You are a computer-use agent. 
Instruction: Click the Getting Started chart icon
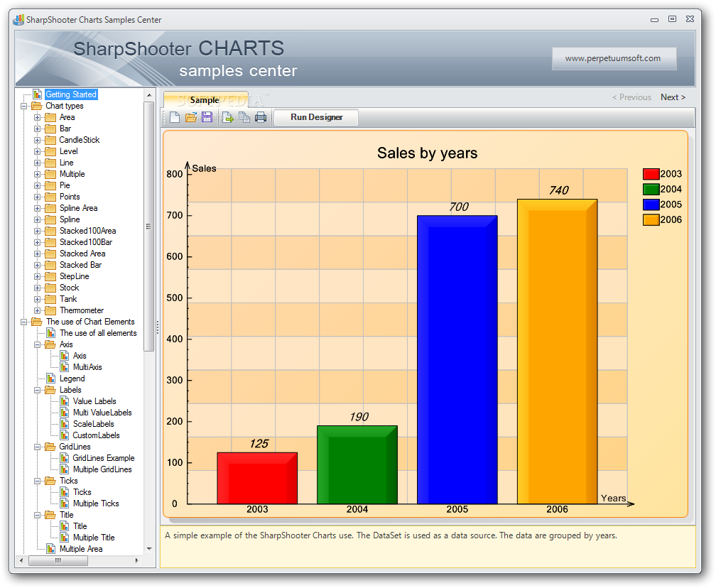(x=38, y=94)
